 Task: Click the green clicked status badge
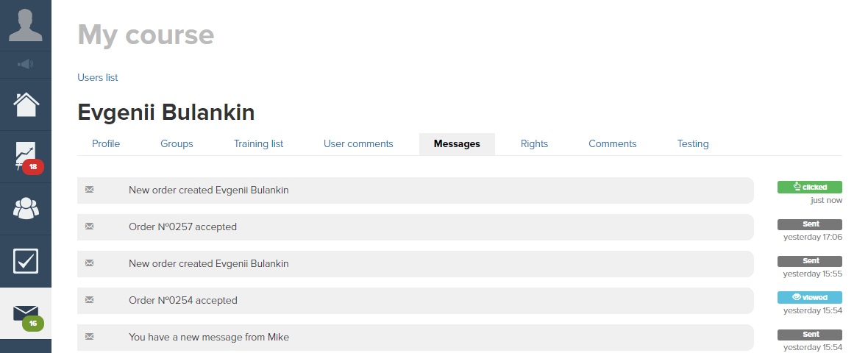point(809,187)
